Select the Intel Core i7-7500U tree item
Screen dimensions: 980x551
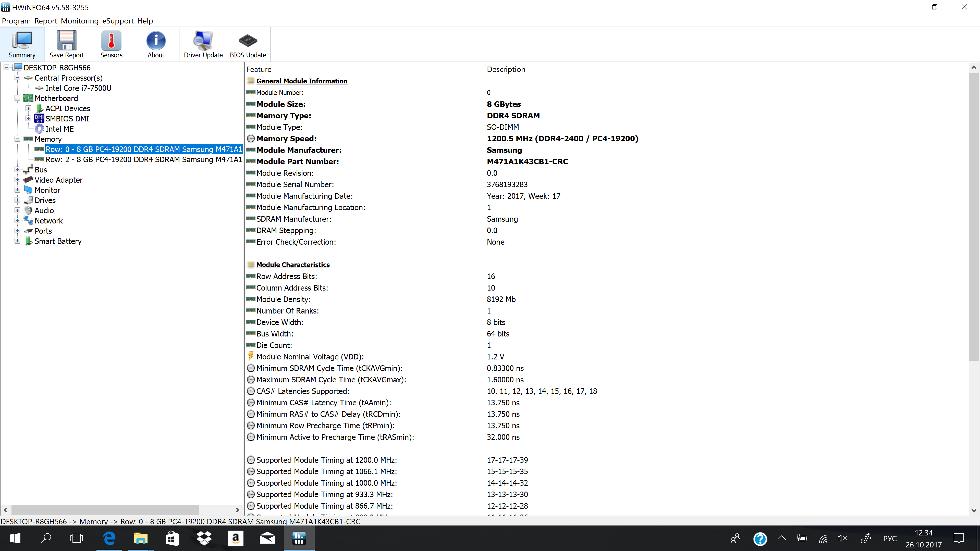[x=78, y=88]
